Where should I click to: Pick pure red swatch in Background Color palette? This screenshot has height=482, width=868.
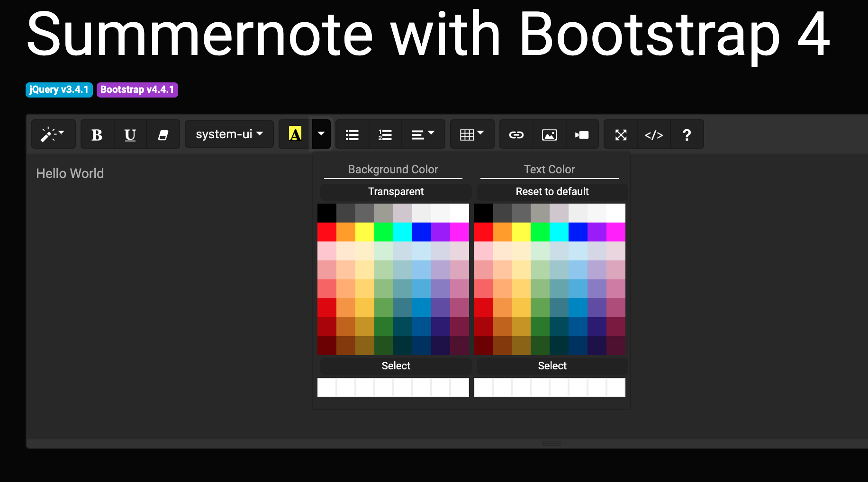coord(327,232)
